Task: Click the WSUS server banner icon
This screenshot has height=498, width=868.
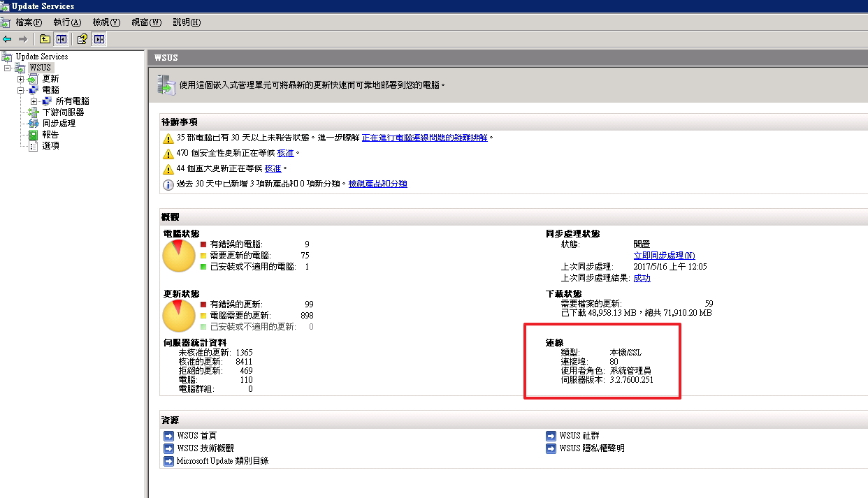Action: click(167, 85)
